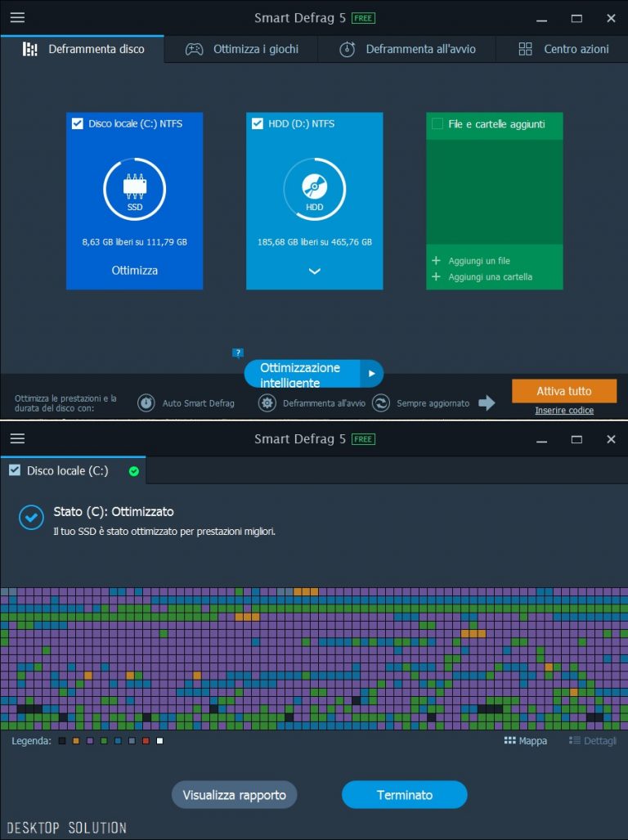This screenshot has width=628, height=840.
Task: Switch to Mappa view
Action: click(x=526, y=741)
